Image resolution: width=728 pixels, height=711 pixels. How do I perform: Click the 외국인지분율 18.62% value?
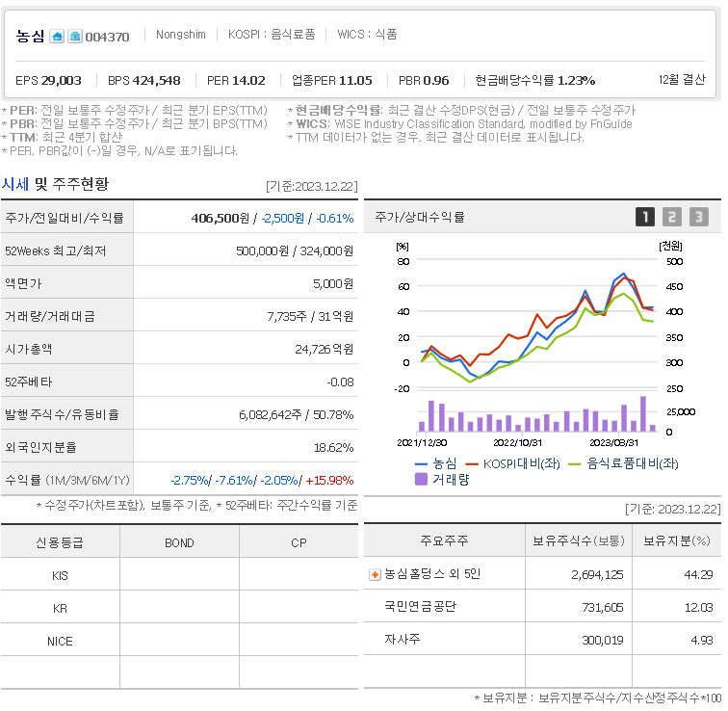click(333, 448)
